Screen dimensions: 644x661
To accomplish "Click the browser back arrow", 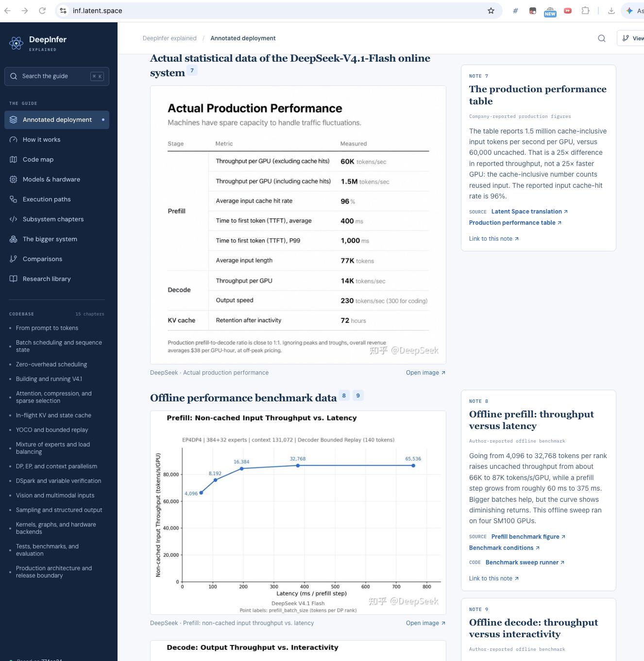I will pos(7,11).
